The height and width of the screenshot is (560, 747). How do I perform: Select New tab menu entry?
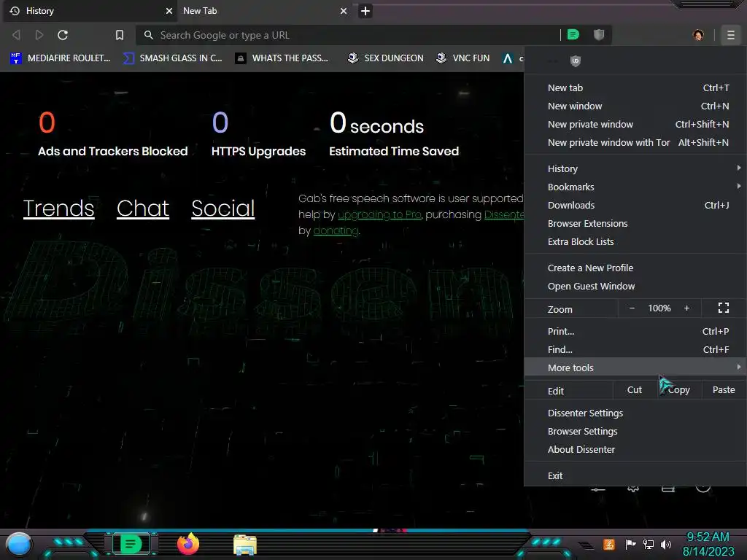(x=635, y=88)
